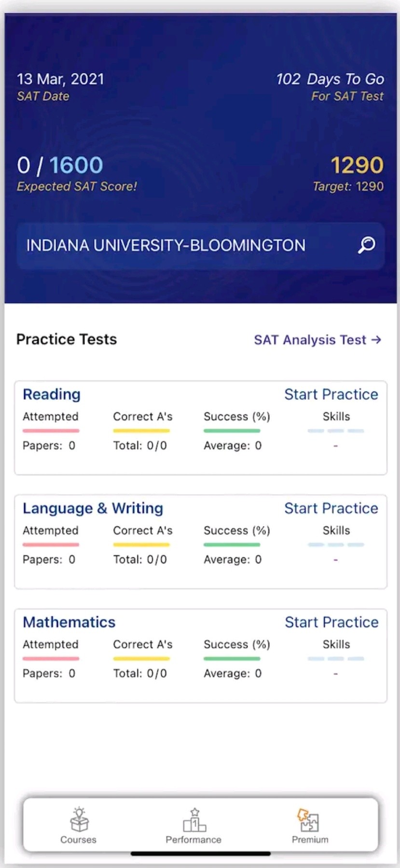Tap the 102 Days To Go countdown
Viewport: 400px width, 868px height.
330,79
